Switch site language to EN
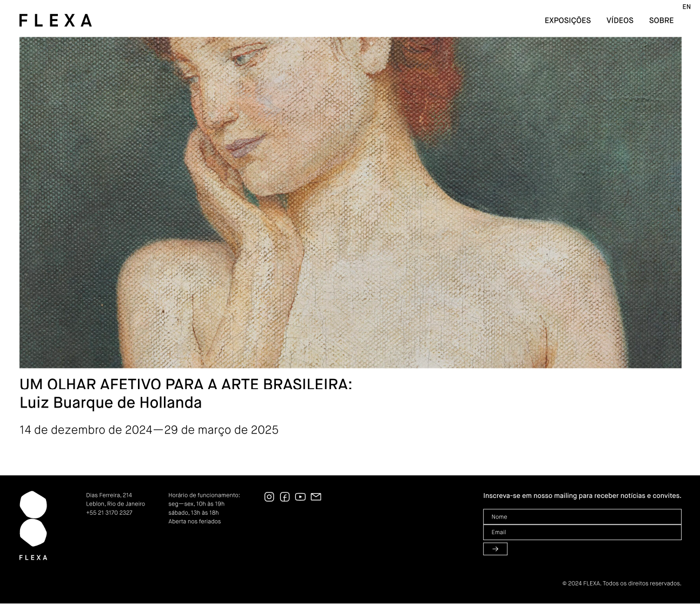Viewport: 700px width, 604px height. 686,7
